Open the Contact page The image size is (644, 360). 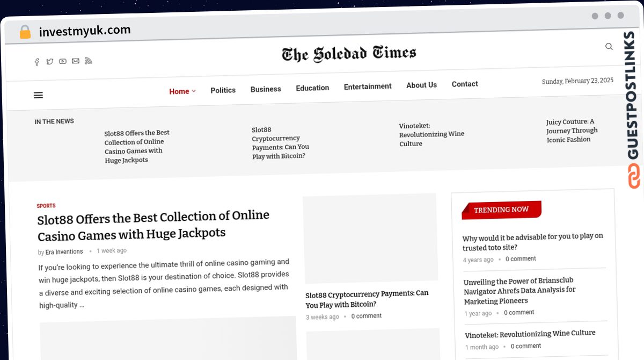click(x=465, y=84)
